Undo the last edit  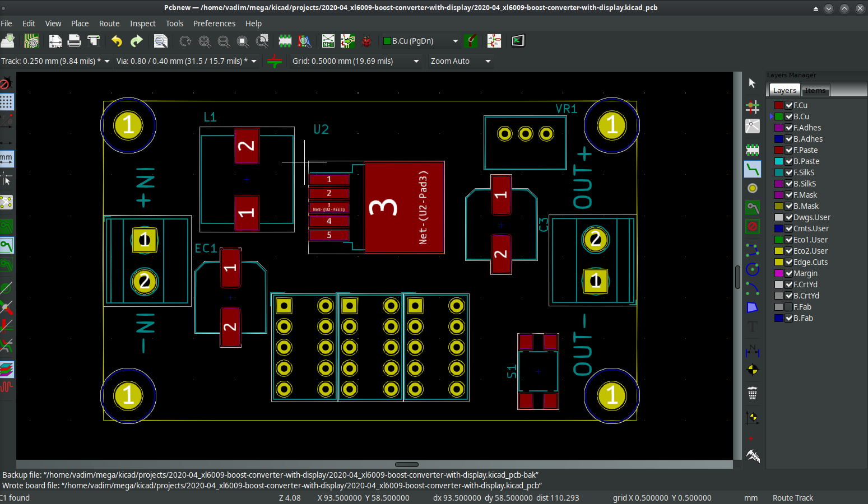117,41
